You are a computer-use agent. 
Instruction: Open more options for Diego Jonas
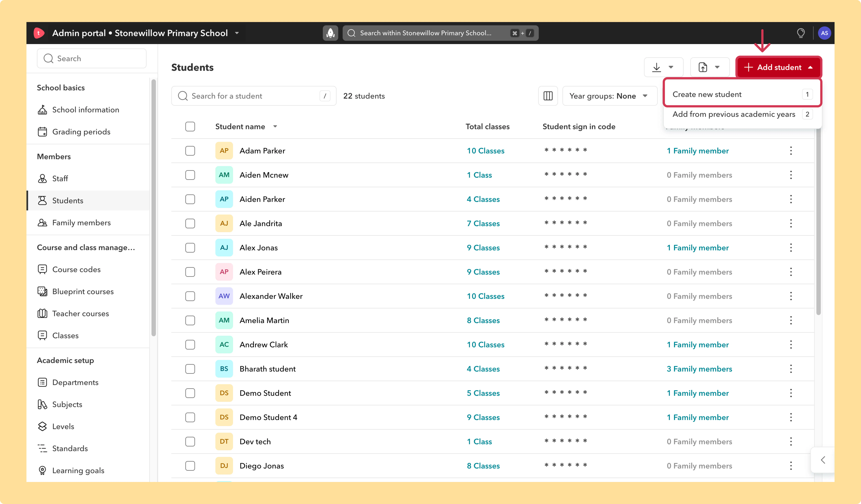coord(791,466)
